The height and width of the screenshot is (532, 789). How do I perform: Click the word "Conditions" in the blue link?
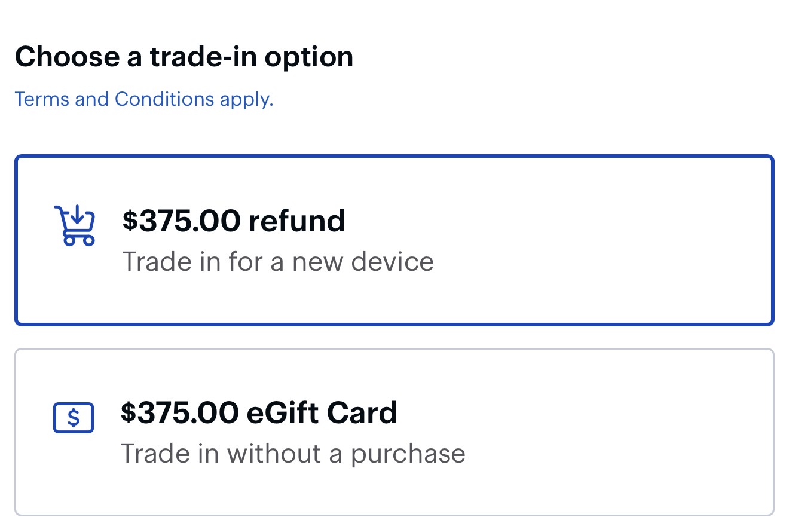click(164, 99)
